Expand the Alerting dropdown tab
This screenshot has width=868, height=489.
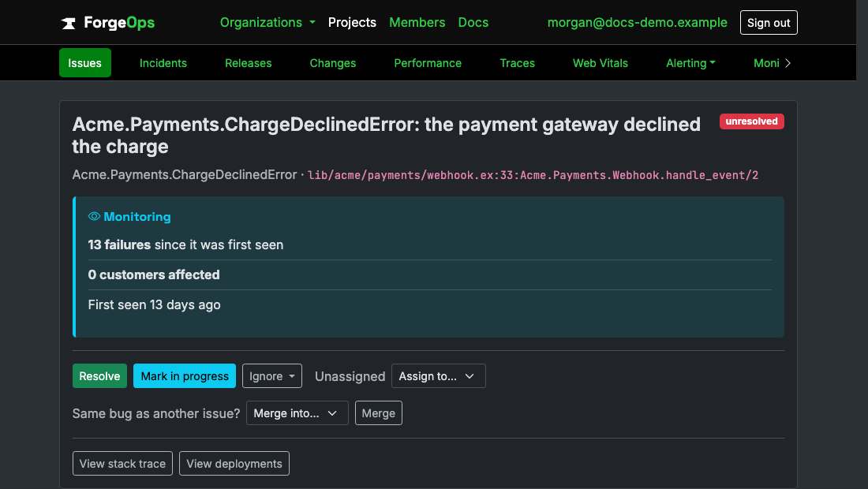(690, 63)
